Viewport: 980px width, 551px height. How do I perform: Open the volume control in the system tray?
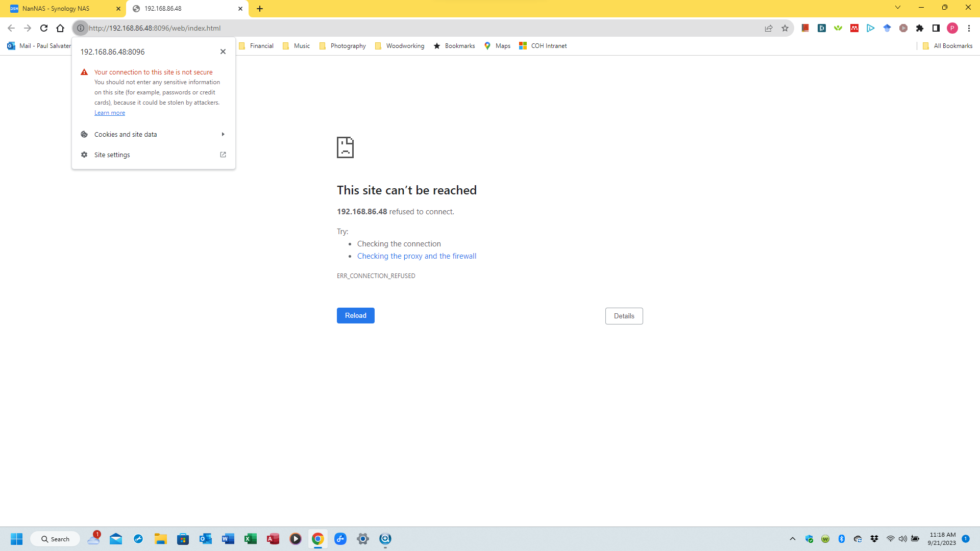pos(902,539)
